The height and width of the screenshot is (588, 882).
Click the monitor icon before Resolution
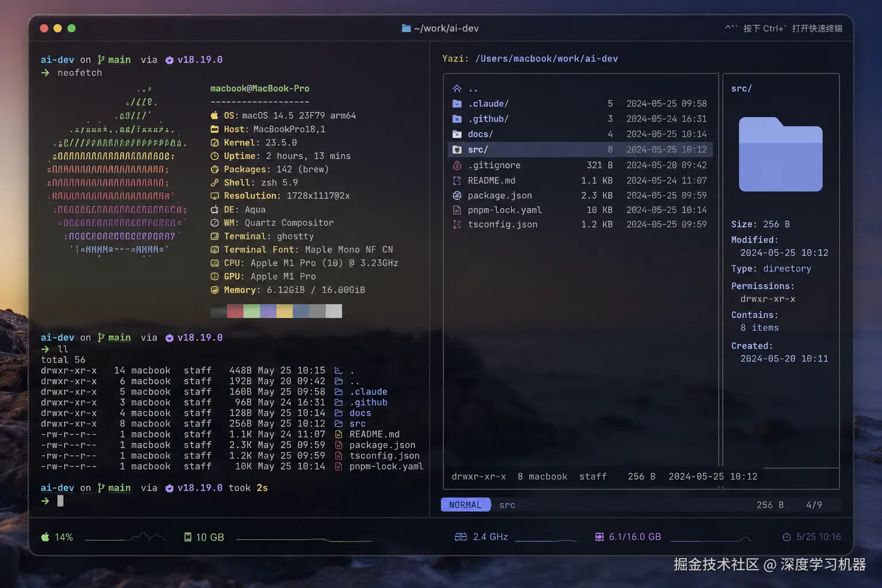click(x=215, y=196)
